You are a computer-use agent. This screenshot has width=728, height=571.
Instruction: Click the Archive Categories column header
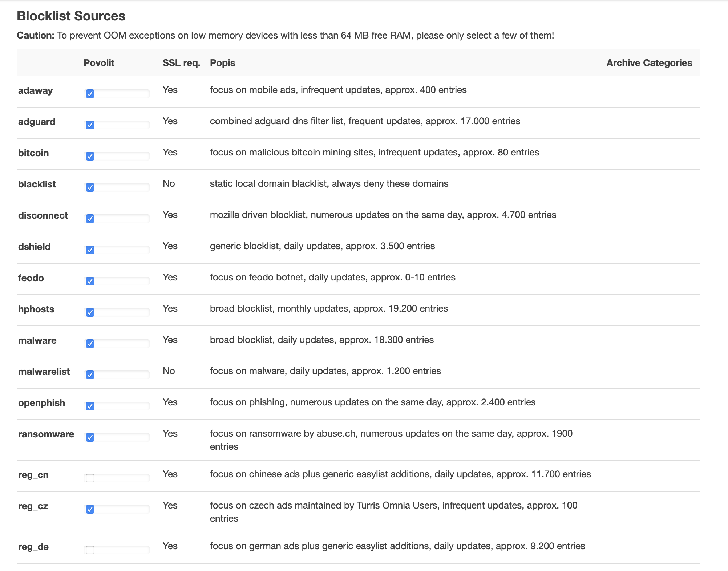pos(649,63)
